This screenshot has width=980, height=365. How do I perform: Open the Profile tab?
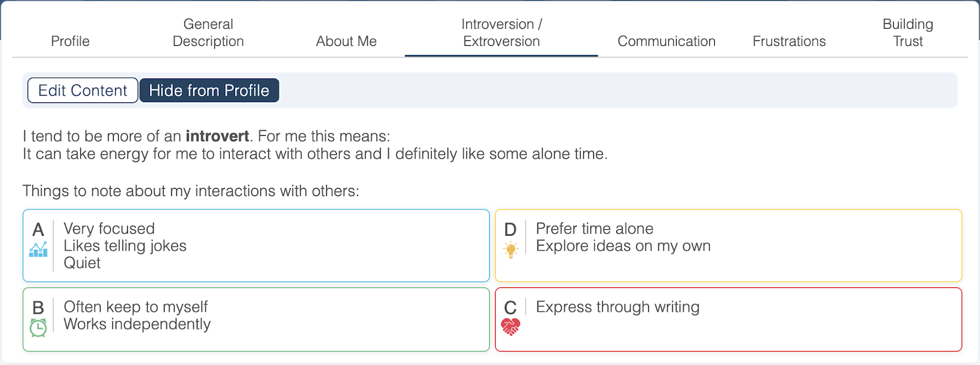click(x=70, y=41)
